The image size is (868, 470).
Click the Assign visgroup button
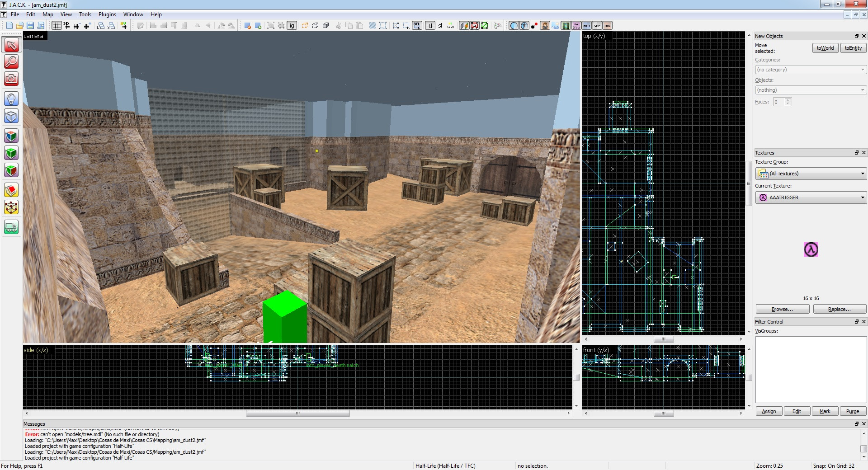tap(769, 411)
